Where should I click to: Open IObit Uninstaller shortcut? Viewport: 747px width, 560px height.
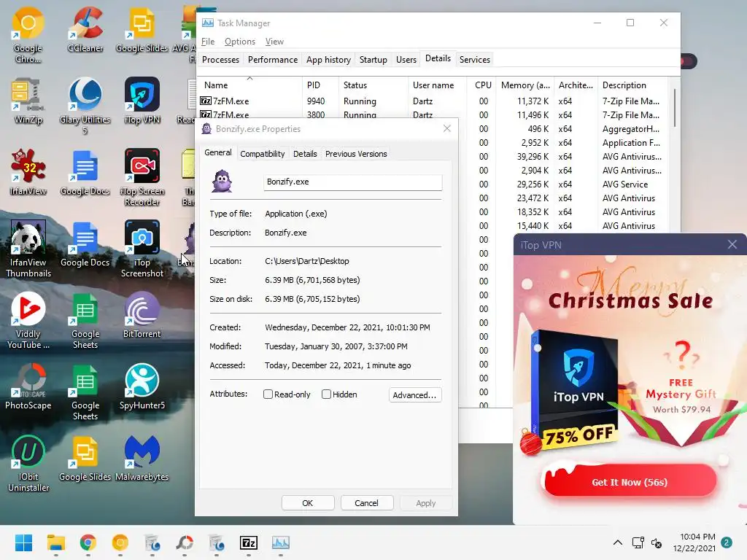tap(28, 463)
